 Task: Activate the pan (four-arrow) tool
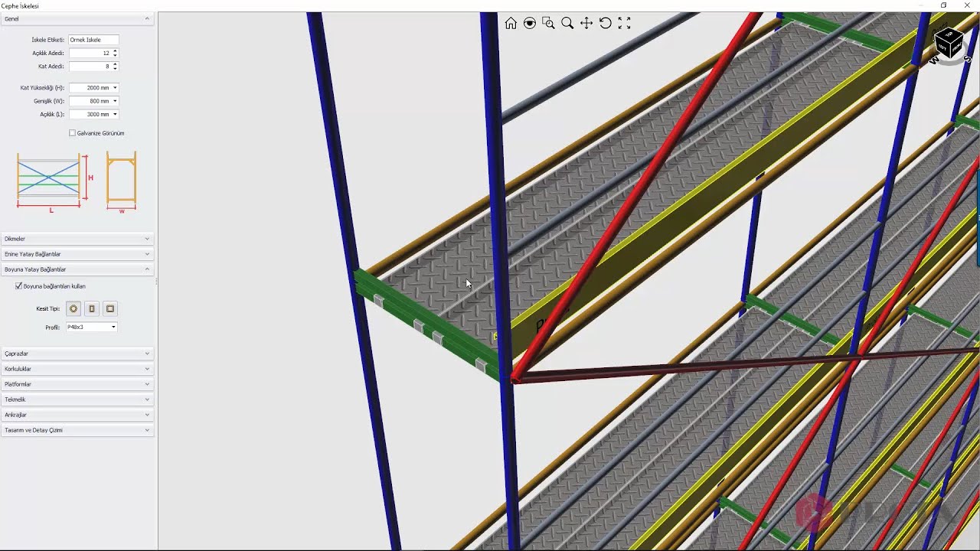point(586,23)
